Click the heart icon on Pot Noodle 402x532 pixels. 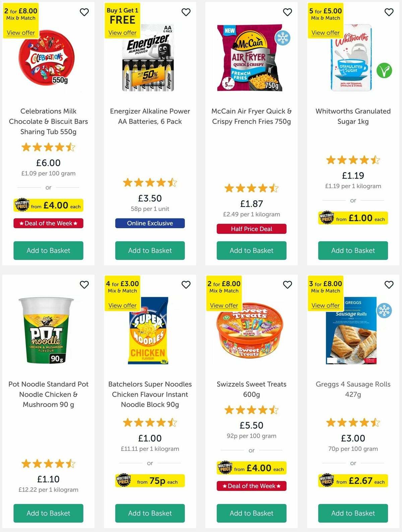[84, 284]
